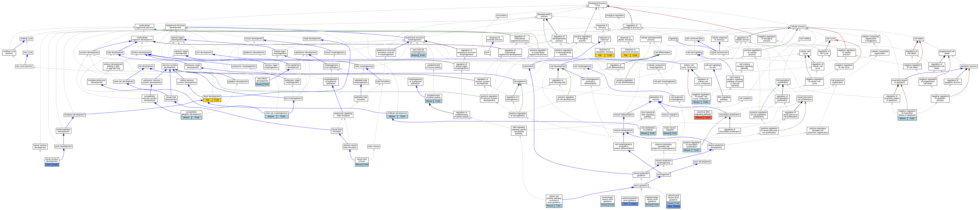Select the 'cell communication' node
Image resolution: width=980 pixels, height=210 pixels.
694,39
